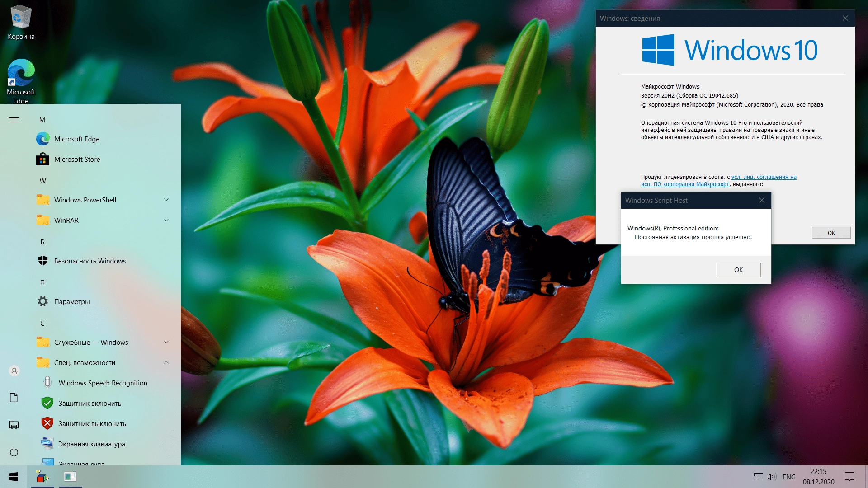Run Защитник включить green shield

pyautogui.click(x=47, y=403)
